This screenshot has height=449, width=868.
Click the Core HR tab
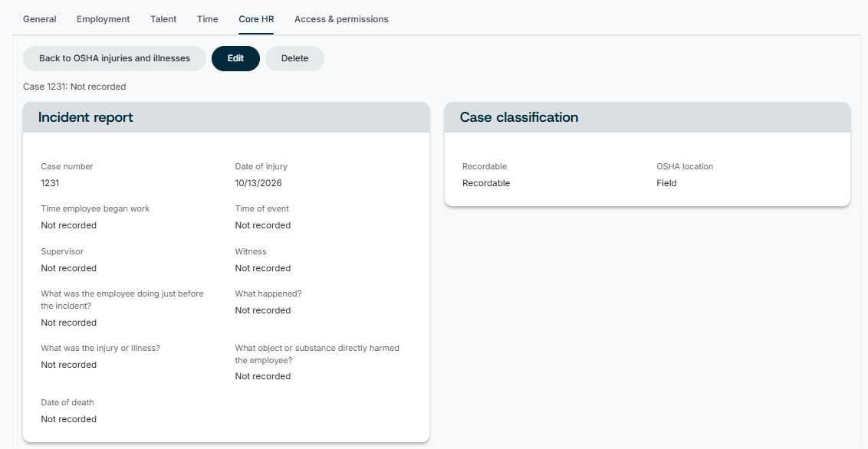[x=256, y=19]
